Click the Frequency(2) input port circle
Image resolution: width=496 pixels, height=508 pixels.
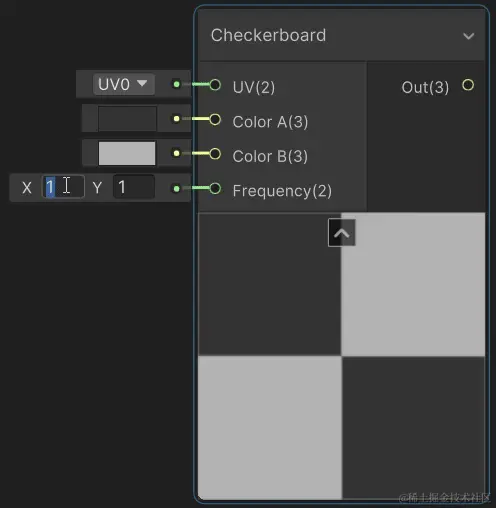[215, 188]
